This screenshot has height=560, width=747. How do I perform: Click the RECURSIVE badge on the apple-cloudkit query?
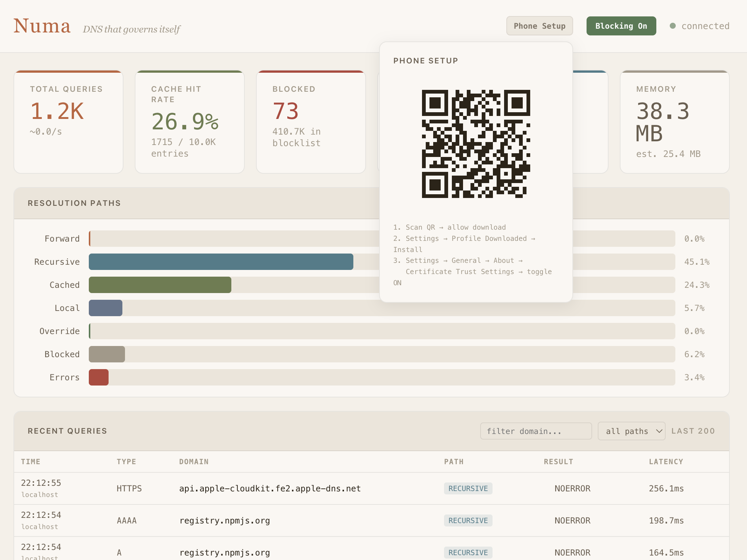pos(468,488)
